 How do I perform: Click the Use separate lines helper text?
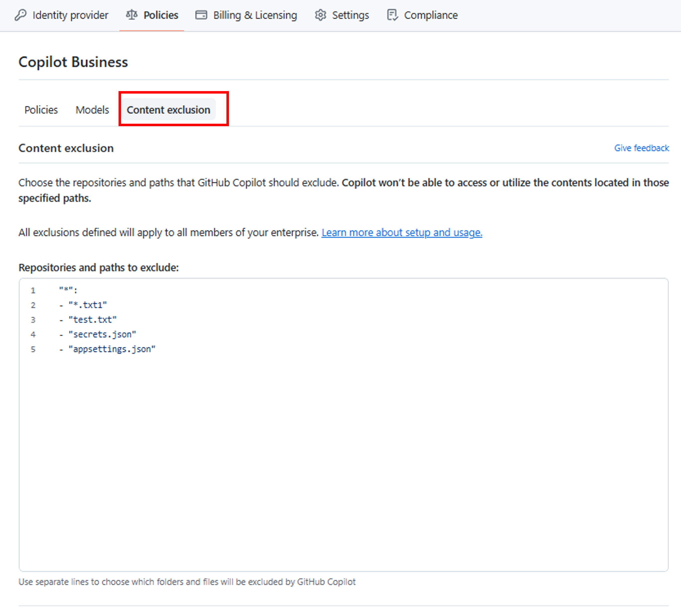(x=187, y=582)
